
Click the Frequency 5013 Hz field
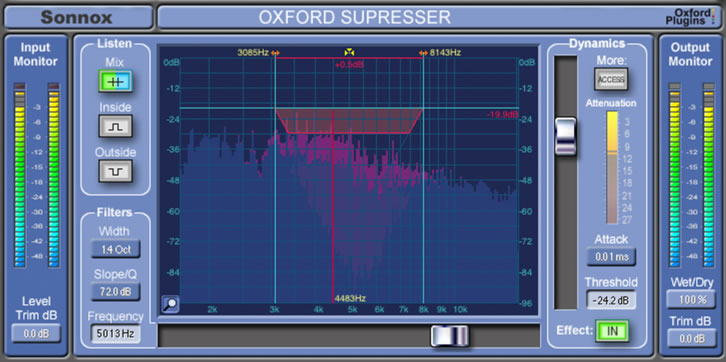point(115,333)
